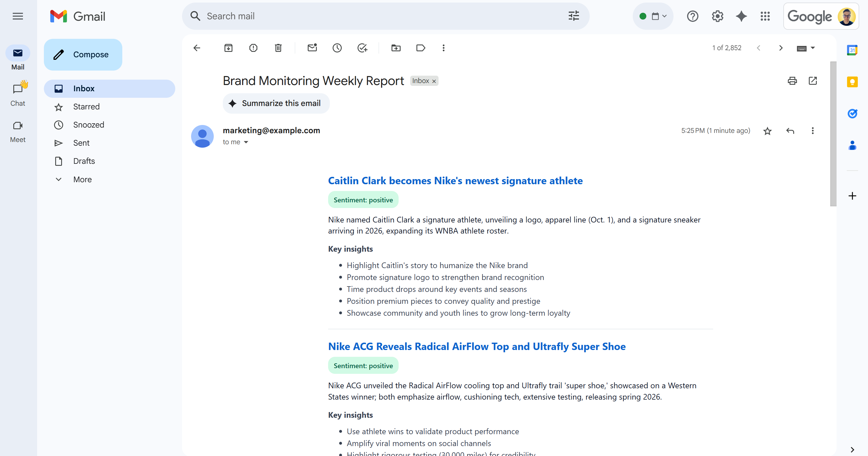Apply a label to this email
The image size is (868, 456).
(420, 48)
